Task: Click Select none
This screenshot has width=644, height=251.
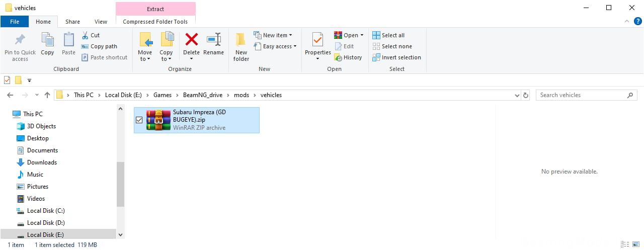Action: 392,46
